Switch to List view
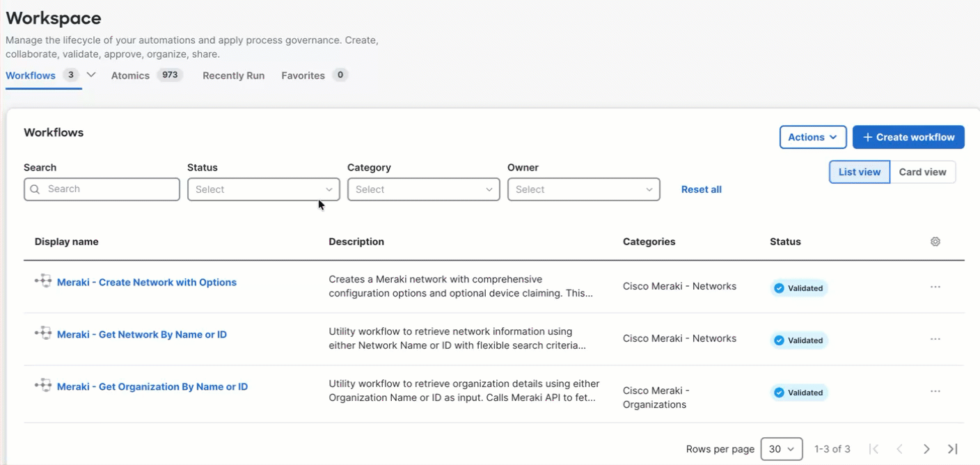This screenshot has width=980, height=465. click(859, 172)
